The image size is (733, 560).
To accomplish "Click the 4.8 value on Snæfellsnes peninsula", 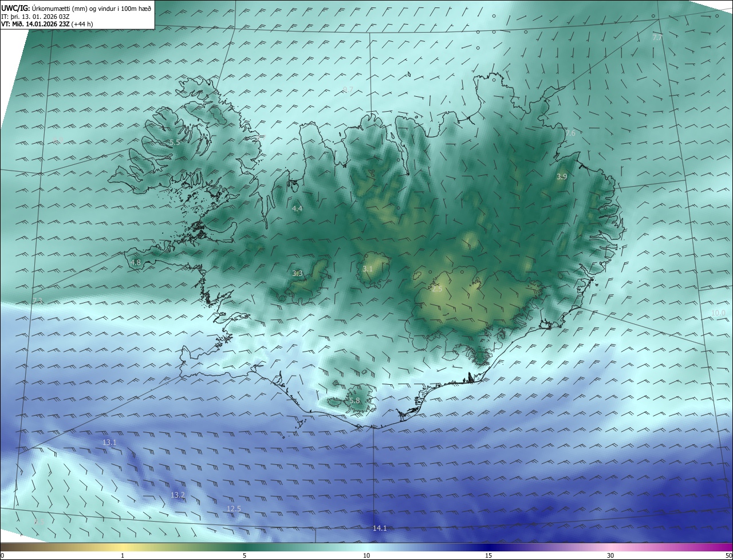I will 136,263.
